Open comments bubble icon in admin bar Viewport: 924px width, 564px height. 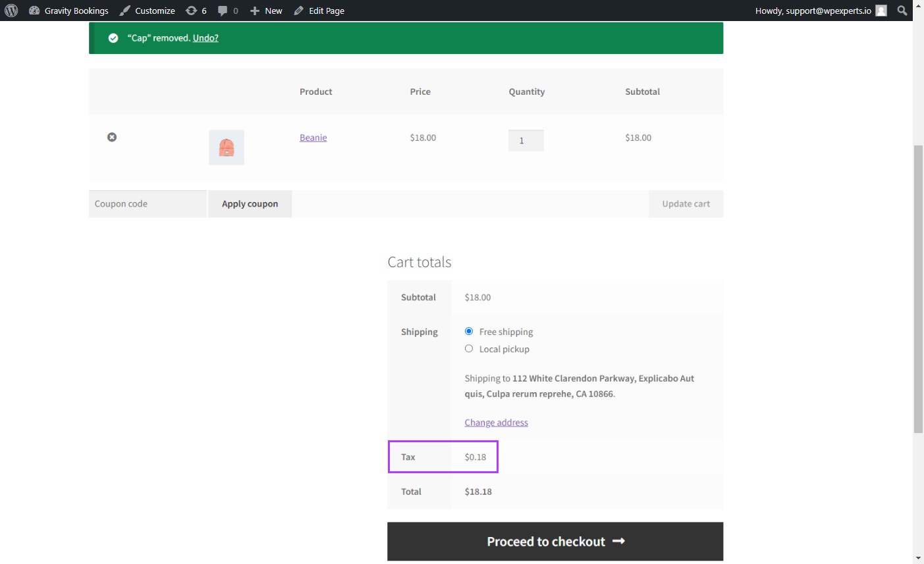223,11
